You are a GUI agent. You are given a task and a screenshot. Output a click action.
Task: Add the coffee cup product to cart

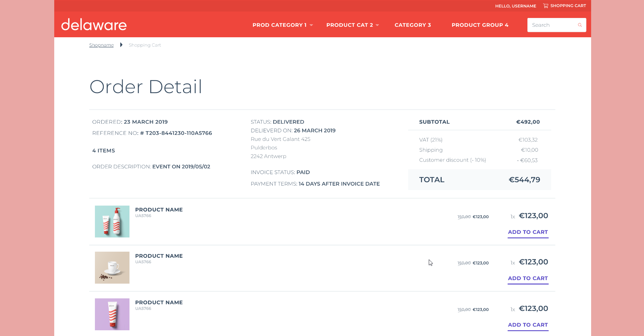[x=528, y=278]
